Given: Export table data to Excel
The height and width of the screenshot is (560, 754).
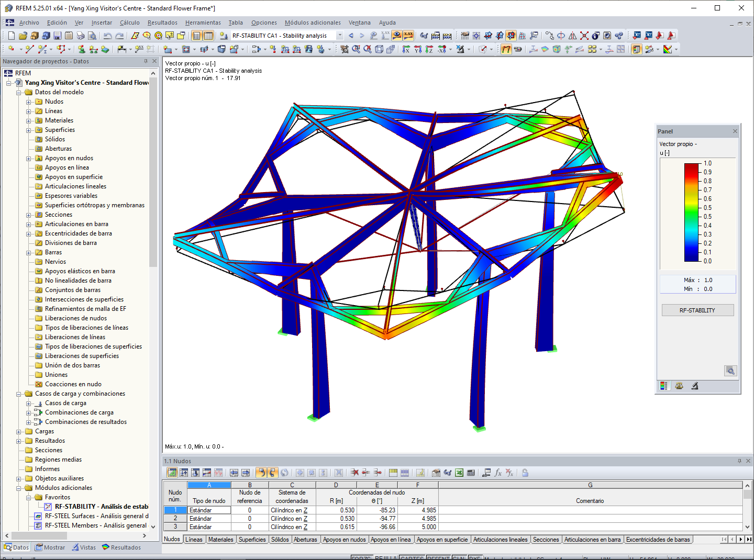Looking at the screenshot, I should (459, 473).
